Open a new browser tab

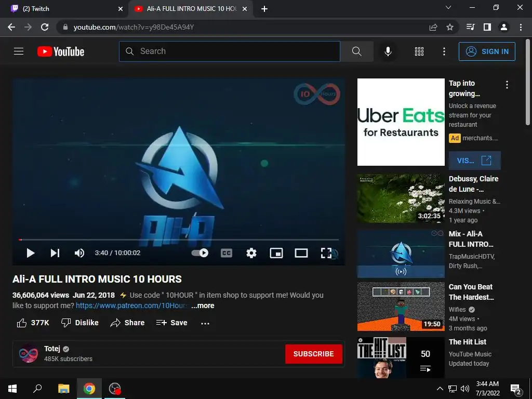point(264,9)
